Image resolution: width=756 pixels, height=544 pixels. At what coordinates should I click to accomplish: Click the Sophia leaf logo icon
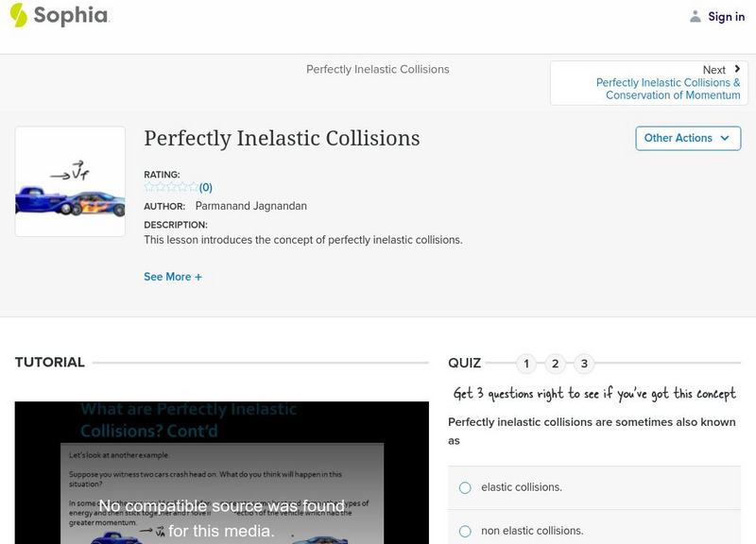[18, 16]
